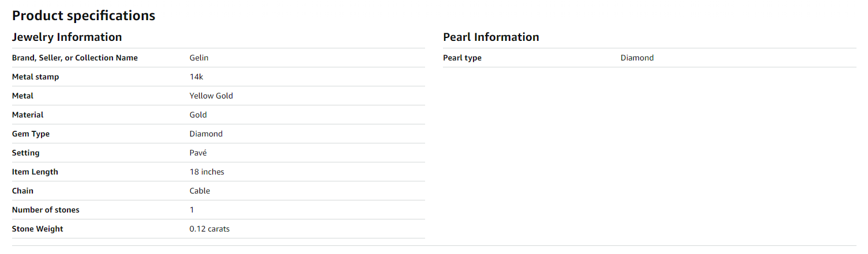Click the Product specifications heading
Image resolution: width=868 pixels, height=254 pixels.
[84, 16]
